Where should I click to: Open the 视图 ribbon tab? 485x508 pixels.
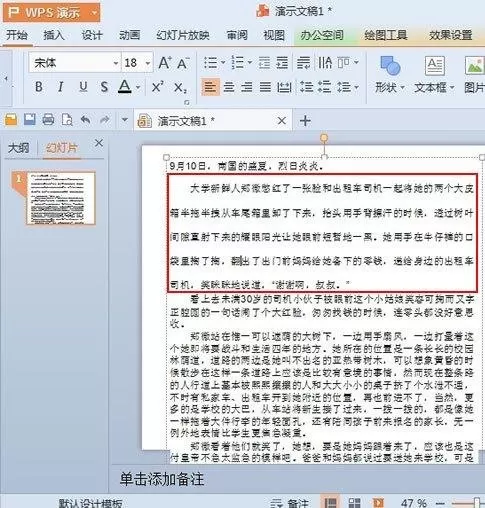pos(274,35)
